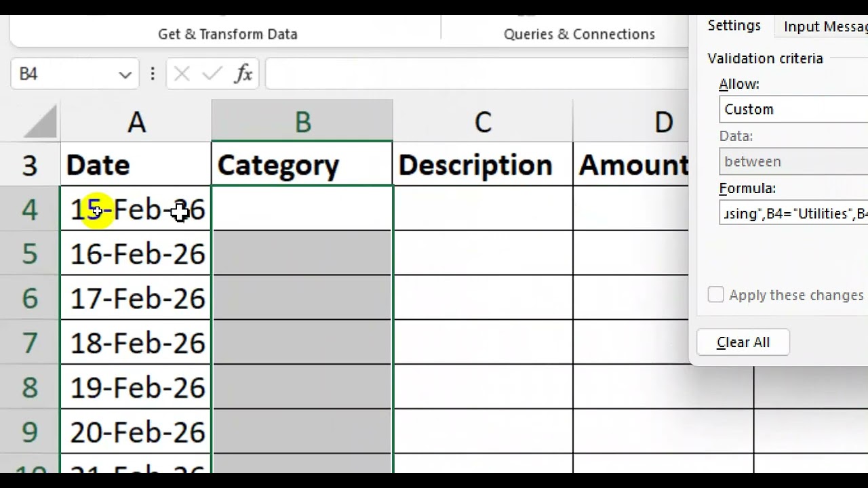The image size is (868, 488).
Task: Click the Cancel X icon in formula bar
Action: 182,74
